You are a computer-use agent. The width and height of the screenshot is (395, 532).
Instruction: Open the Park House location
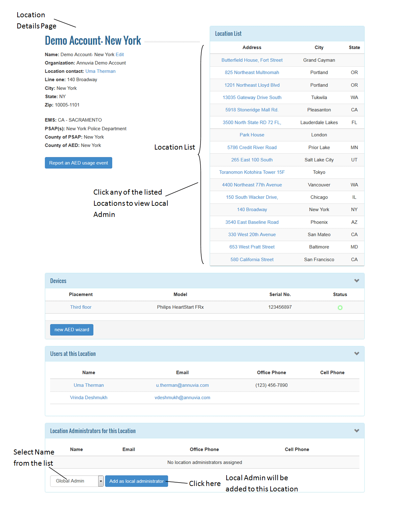click(252, 135)
